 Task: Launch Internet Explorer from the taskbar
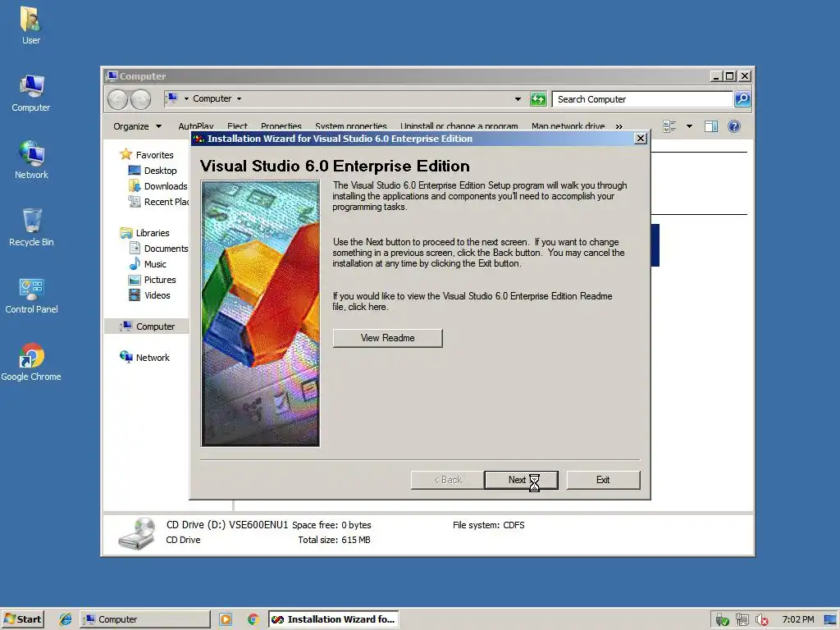point(66,619)
